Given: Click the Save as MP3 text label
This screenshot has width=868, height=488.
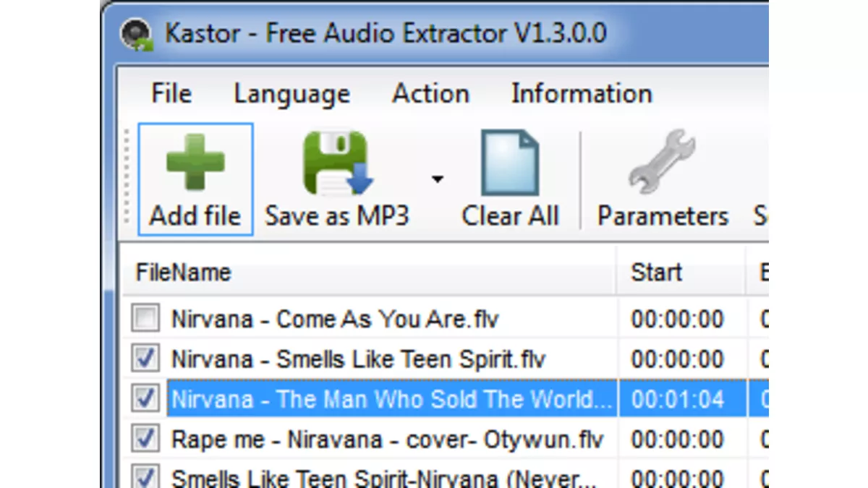Looking at the screenshot, I should [x=337, y=215].
